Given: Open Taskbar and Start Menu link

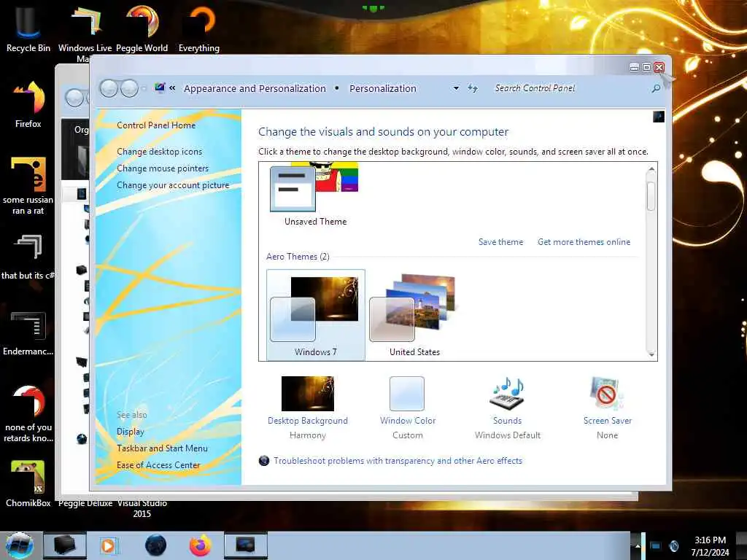Looking at the screenshot, I should [162, 448].
